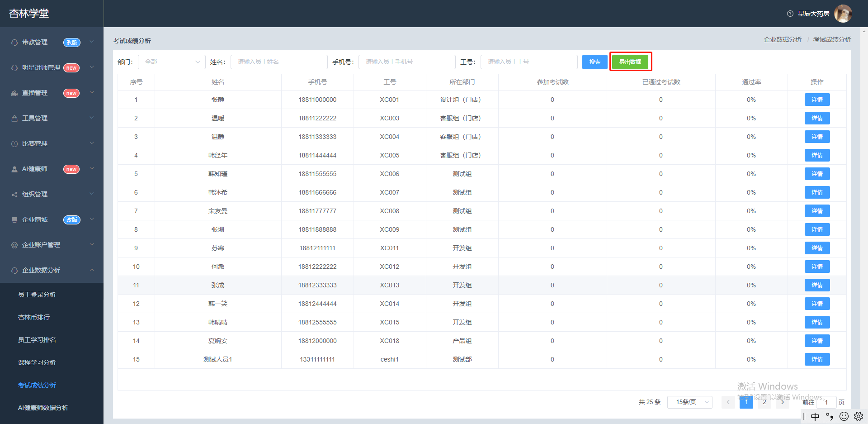Click the 比赛管理 clock icon
This screenshot has width=868, height=424.
14,143
